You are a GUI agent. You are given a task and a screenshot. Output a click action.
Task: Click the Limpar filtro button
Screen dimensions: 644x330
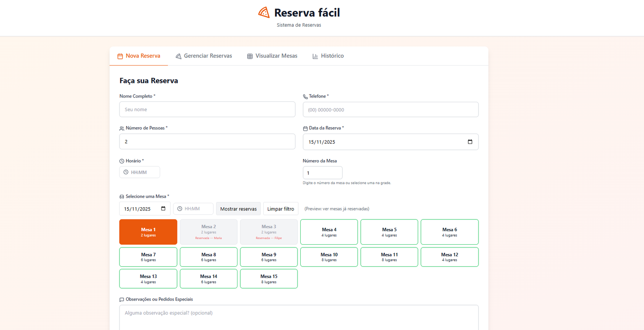[x=281, y=209]
